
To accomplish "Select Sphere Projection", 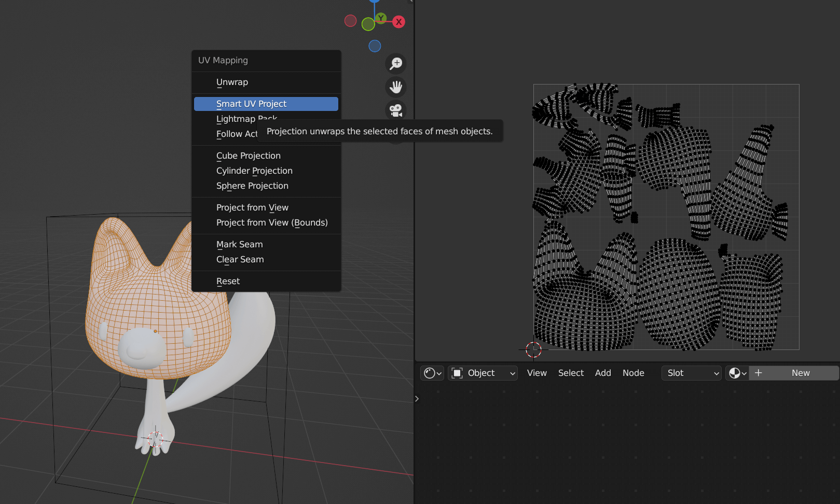I will (266, 186).
